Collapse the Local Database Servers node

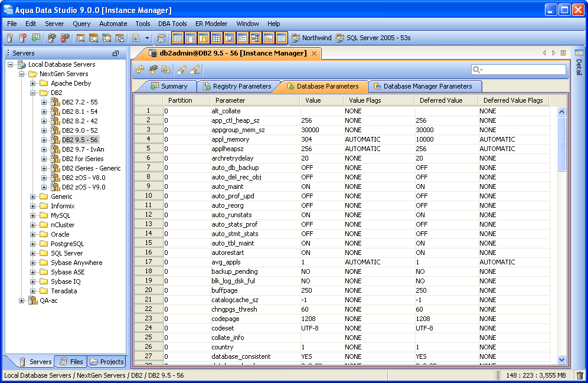pos(10,64)
